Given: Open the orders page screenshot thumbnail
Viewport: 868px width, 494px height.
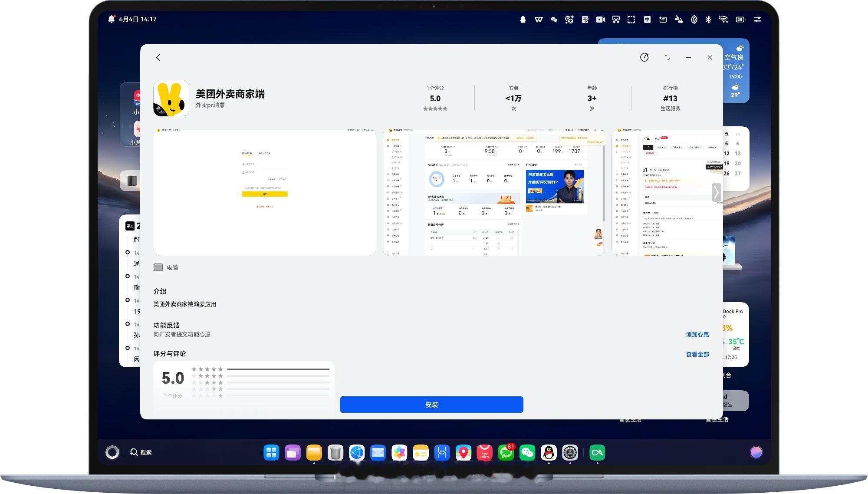Looking at the screenshot, I should click(667, 192).
